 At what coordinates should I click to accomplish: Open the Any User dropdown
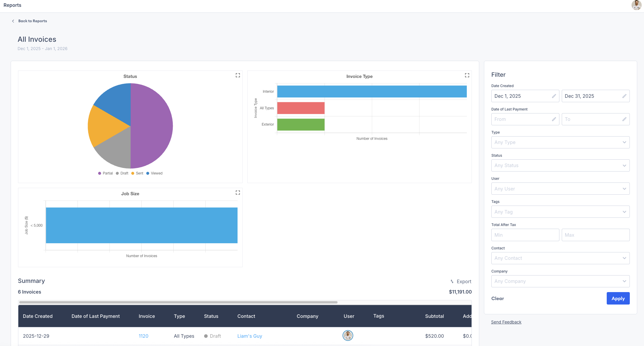pos(560,189)
